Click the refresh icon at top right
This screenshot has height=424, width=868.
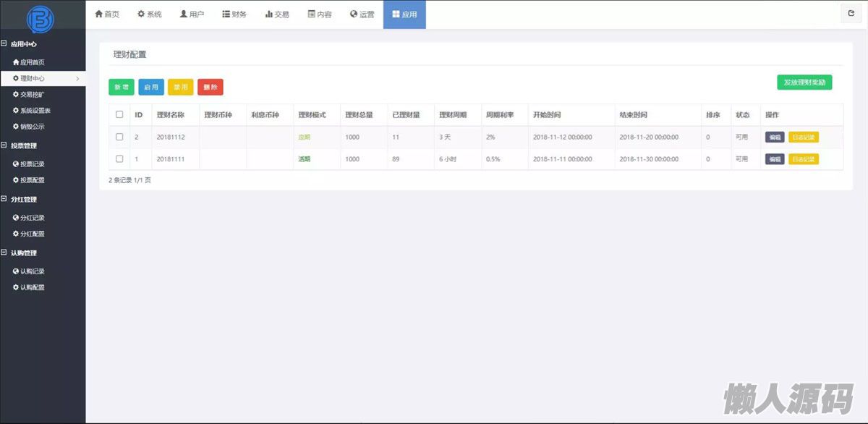click(851, 14)
